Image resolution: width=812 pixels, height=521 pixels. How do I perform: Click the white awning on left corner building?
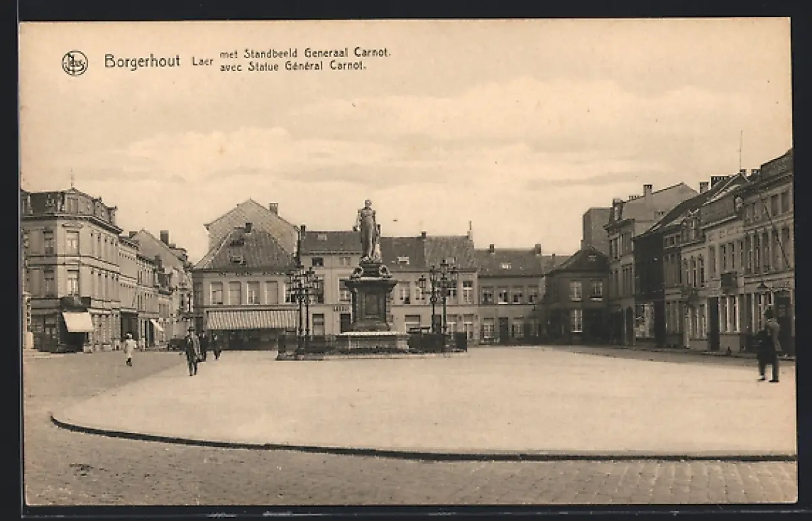coord(78,321)
